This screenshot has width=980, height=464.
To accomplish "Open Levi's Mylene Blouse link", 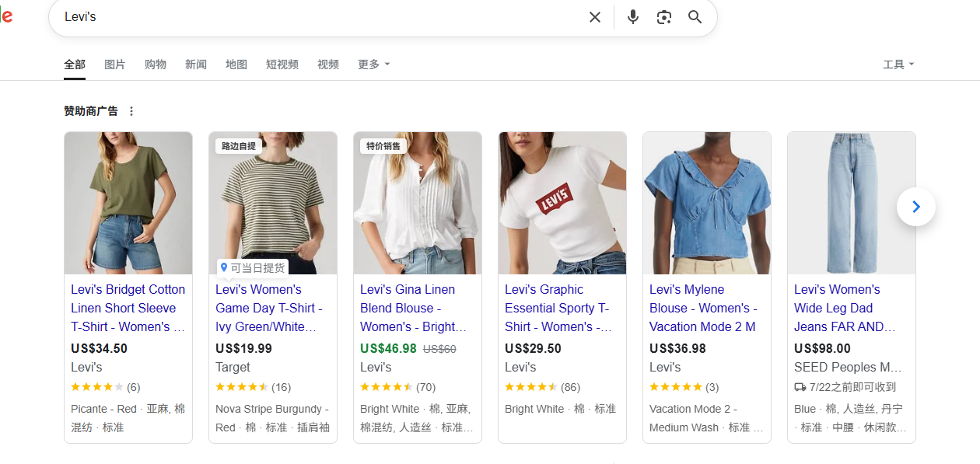I will [x=703, y=308].
